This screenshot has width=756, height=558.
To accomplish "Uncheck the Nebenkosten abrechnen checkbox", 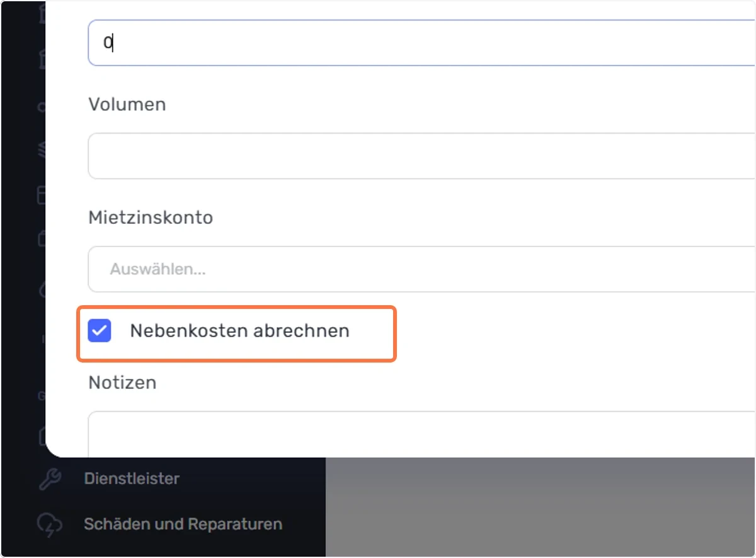I will click(100, 330).
